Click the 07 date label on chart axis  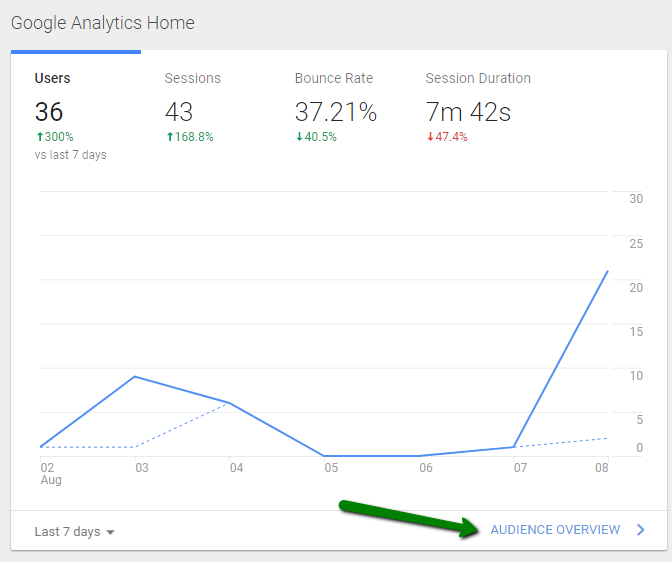521,467
